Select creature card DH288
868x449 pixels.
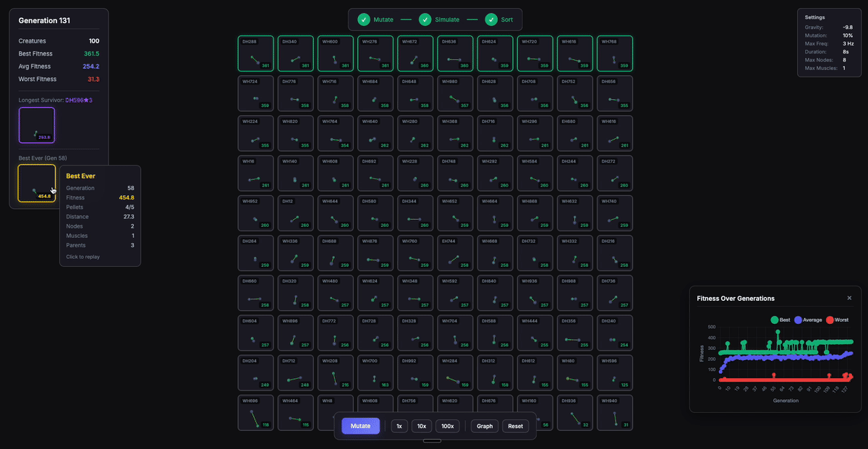click(256, 54)
